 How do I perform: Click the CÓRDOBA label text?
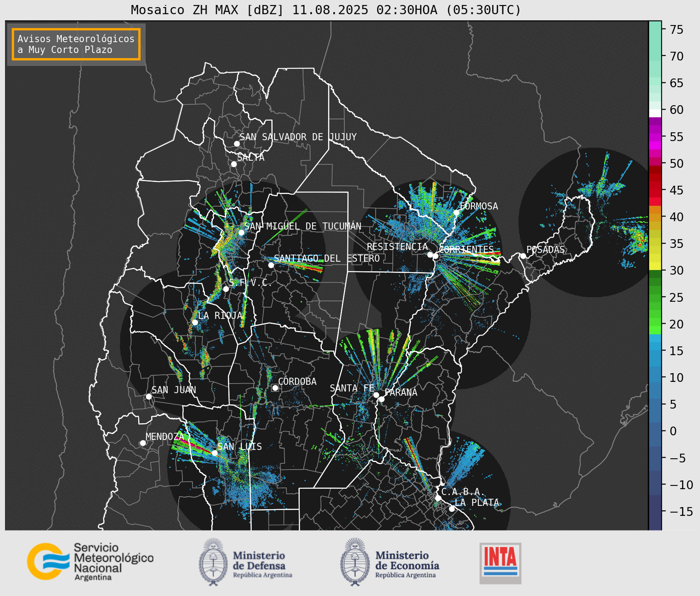[x=297, y=381]
